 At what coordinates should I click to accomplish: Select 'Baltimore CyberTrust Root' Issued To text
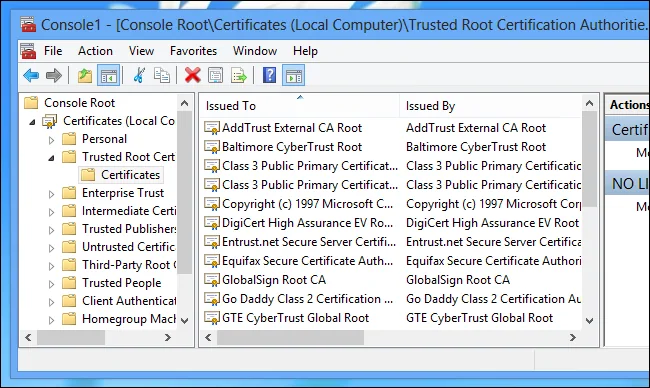pos(292,147)
